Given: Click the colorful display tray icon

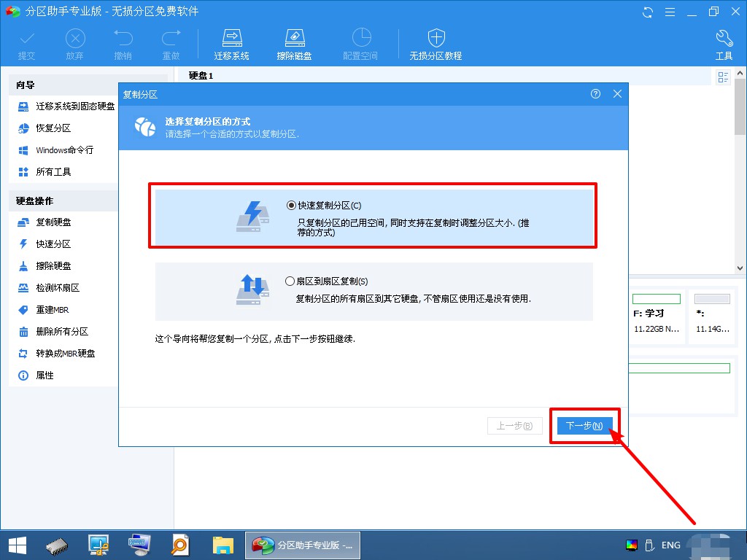Looking at the screenshot, I should pos(632,545).
